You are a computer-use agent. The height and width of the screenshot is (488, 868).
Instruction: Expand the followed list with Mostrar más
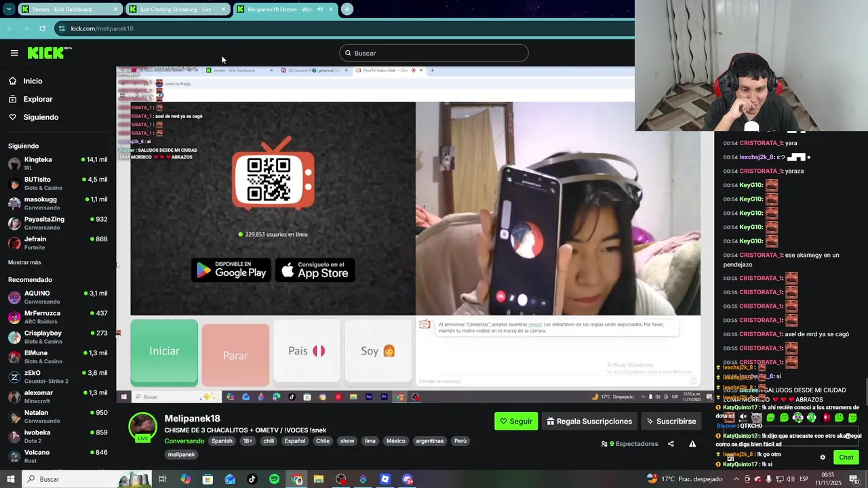[24, 262]
